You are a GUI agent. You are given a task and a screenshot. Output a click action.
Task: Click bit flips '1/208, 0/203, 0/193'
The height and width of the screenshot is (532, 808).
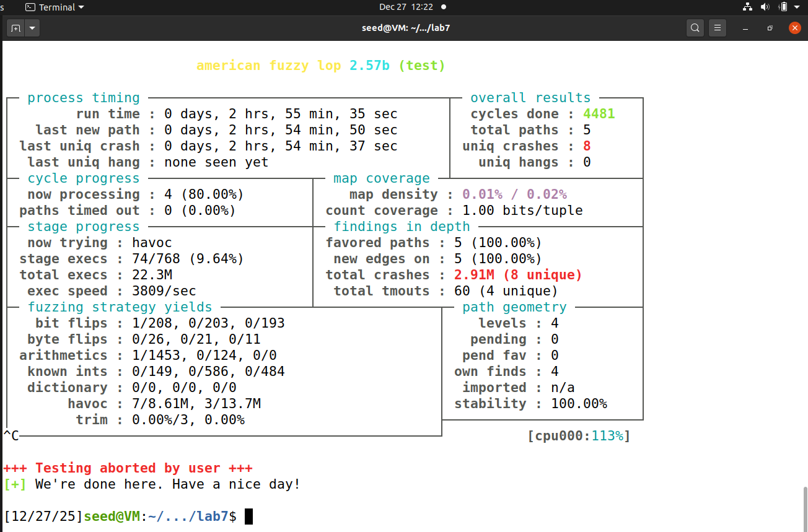[208, 323]
